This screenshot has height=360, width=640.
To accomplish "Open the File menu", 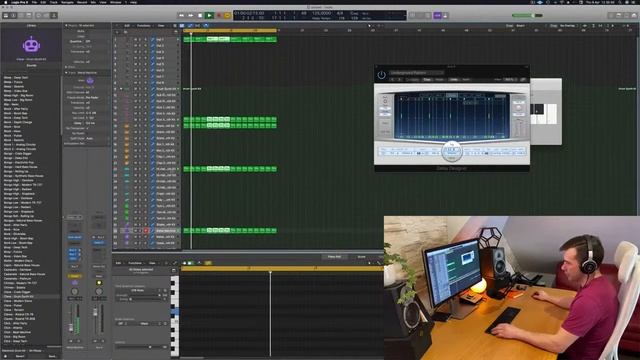I will (x=34, y=2).
